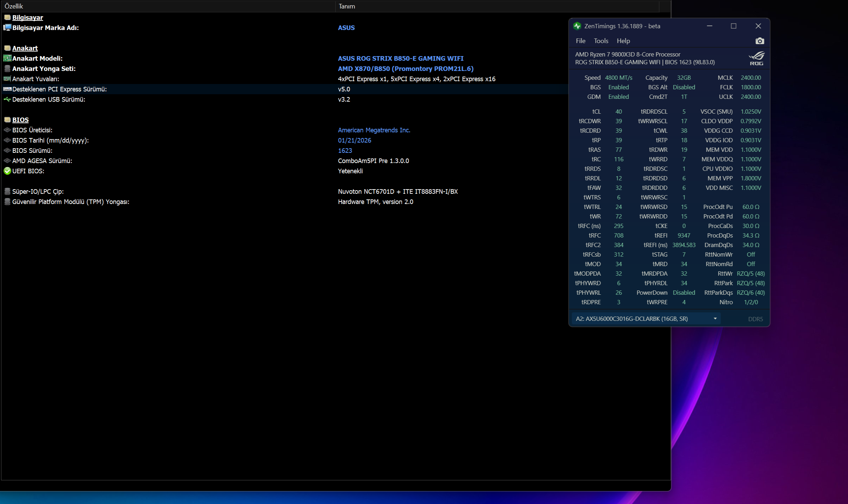Click the tCL value 40 in ZenTimings

(619, 112)
